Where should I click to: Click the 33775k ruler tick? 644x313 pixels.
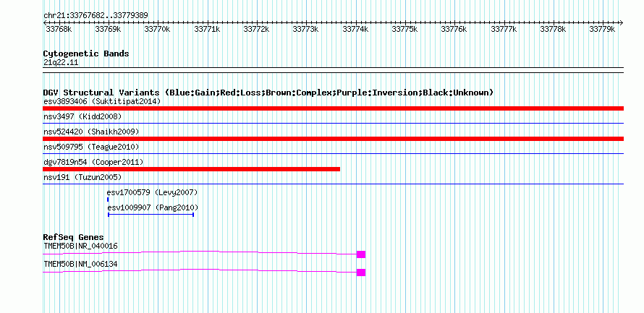[x=405, y=29]
